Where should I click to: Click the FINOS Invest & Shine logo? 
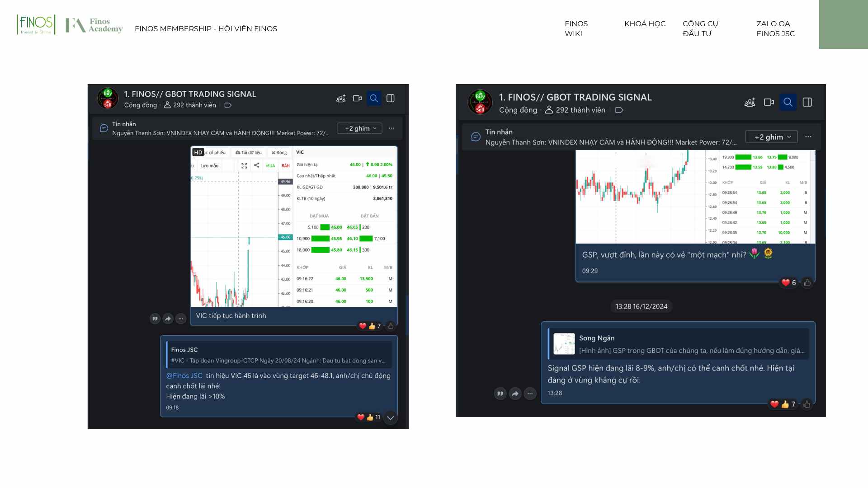[36, 24]
